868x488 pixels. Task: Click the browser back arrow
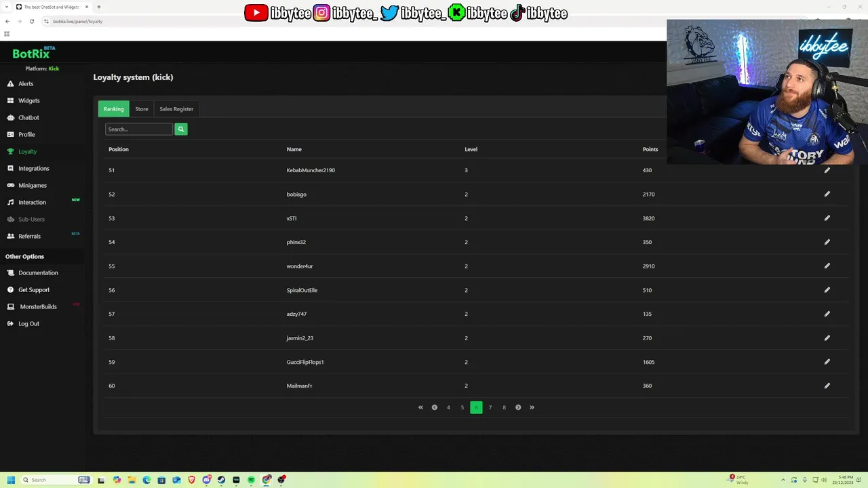[7, 21]
